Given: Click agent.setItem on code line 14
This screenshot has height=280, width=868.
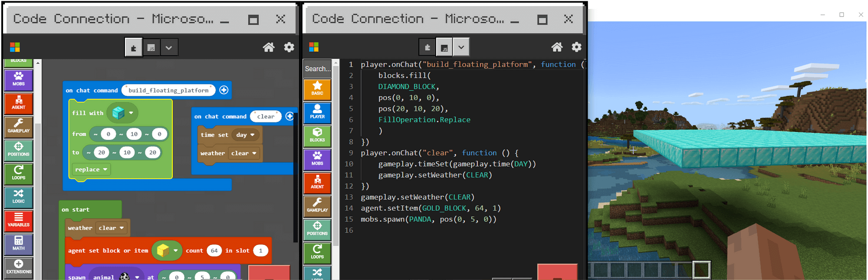Looking at the screenshot, I should pos(389,208).
